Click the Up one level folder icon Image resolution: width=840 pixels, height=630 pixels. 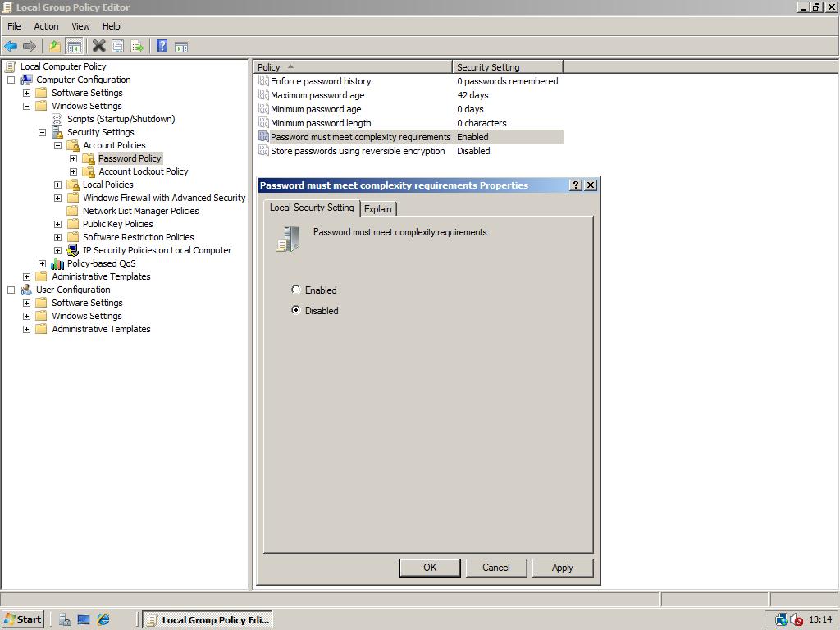(55, 47)
